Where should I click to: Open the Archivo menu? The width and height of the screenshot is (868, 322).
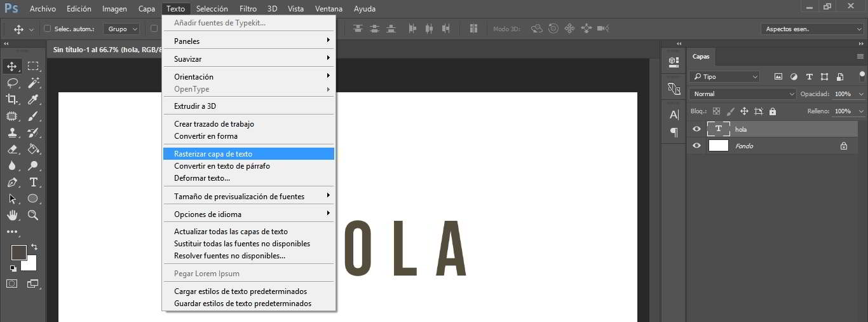(43, 9)
